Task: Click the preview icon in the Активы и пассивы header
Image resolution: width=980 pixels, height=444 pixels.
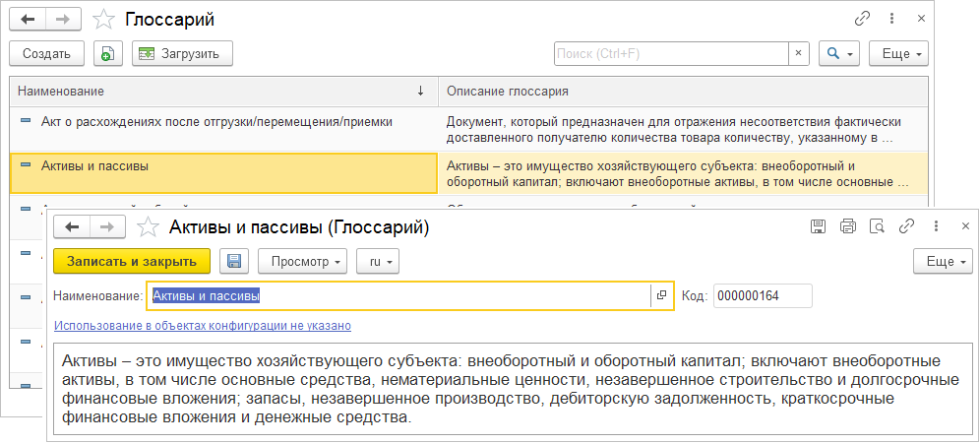Action: pos(878,227)
